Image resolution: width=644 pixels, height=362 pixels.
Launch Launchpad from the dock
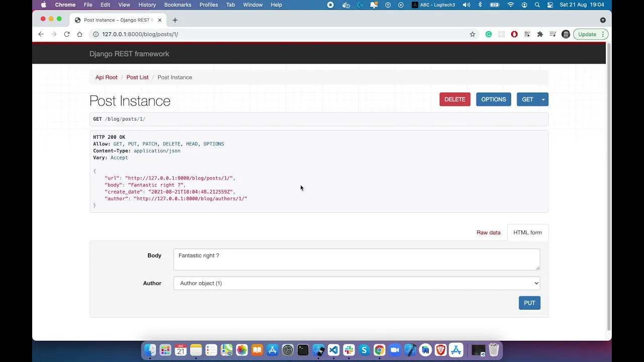165,350
